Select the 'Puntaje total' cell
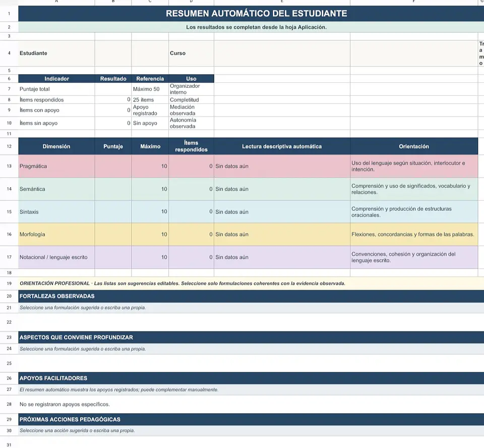 56,89
